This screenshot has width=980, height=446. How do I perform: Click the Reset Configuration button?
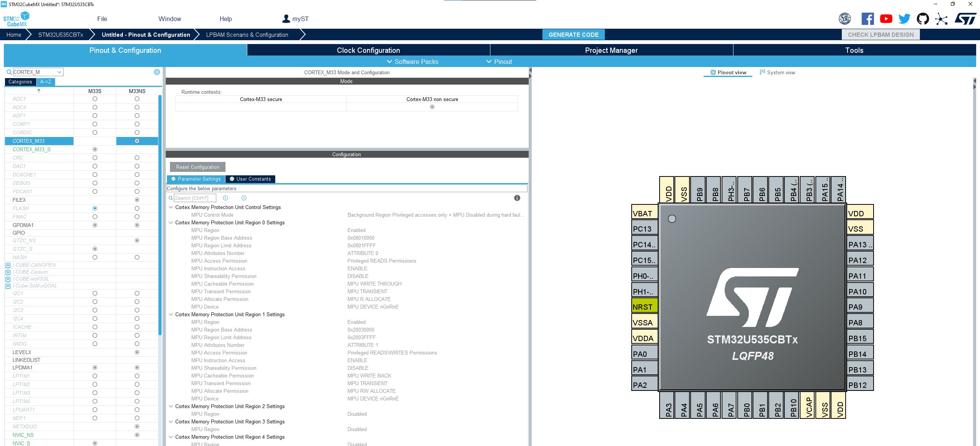[198, 167]
